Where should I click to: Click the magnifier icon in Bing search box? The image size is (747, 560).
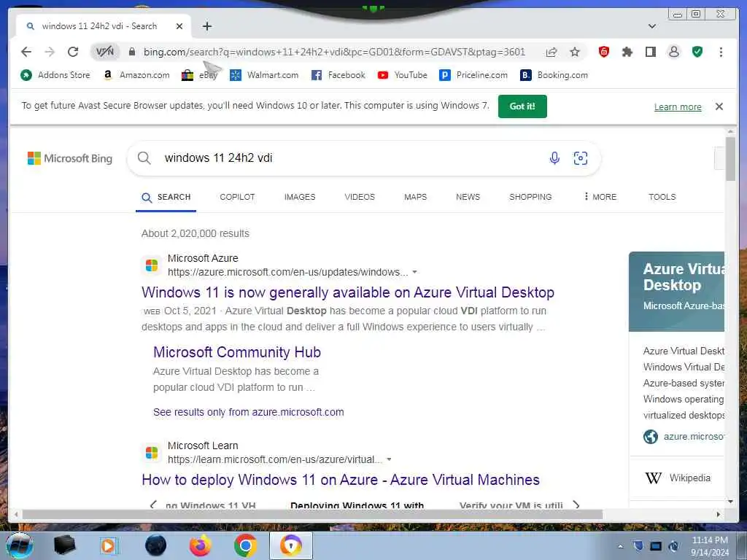click(144, 157)
